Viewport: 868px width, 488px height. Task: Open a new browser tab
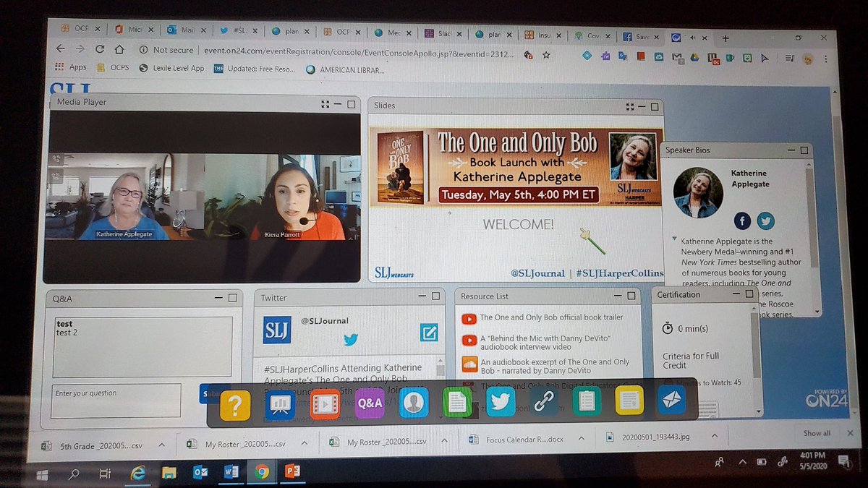726,38
